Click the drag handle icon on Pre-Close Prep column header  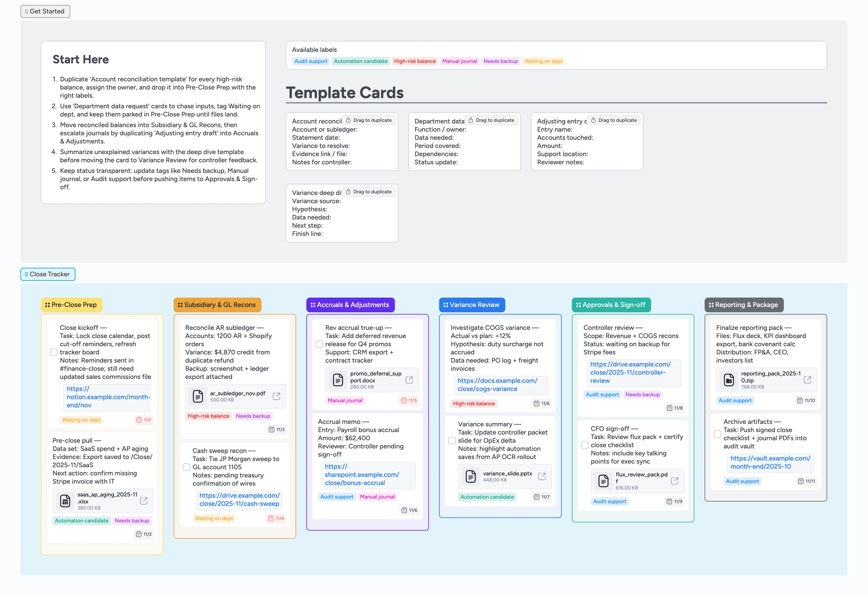point(48,305)
